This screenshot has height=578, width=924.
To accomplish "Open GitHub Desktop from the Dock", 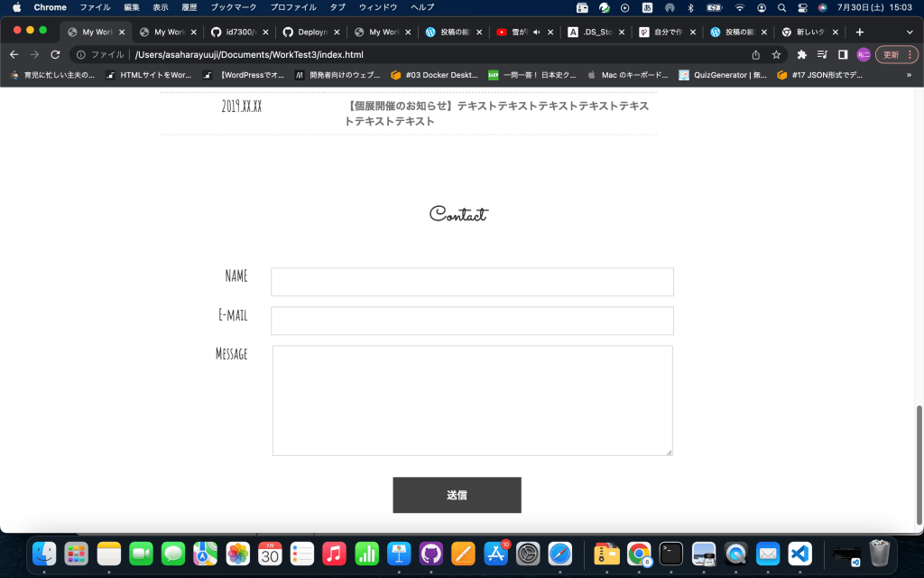I will click(x=430, y=553).
